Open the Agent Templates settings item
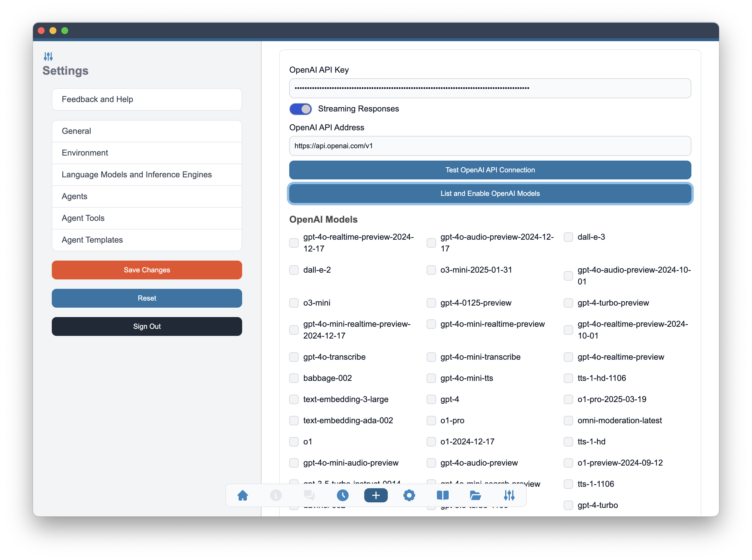The image size is (752, 560). [x=147, y=240]
